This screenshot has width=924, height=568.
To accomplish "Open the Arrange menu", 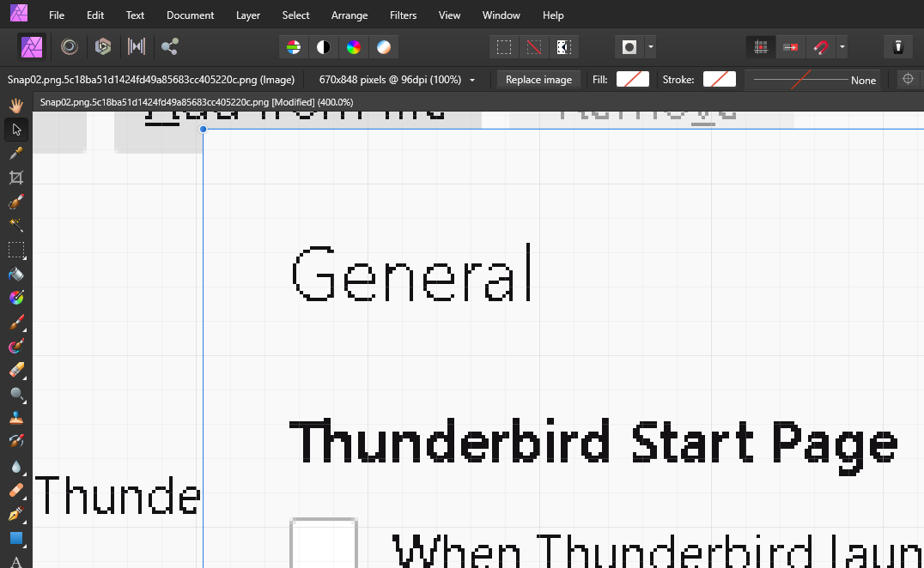I will click(350, 15).
